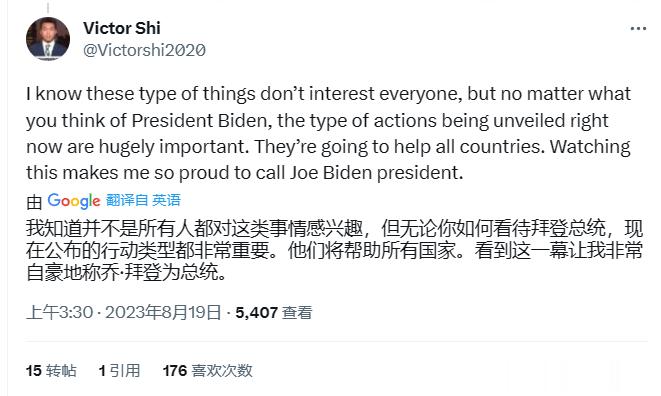Open the 15 转帖 reposts list

(x=51, y=371)
